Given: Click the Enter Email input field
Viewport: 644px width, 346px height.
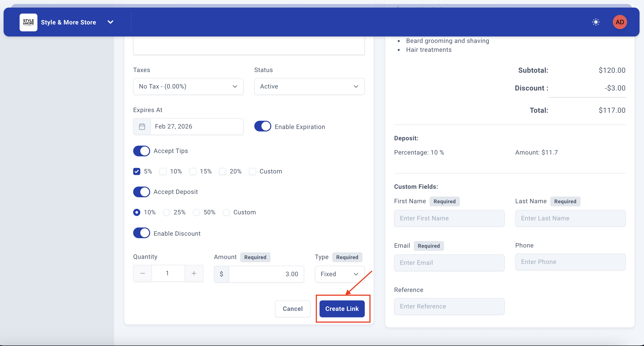Looking at the screenshot, I should pyautogui.click(x=449, y=263).
